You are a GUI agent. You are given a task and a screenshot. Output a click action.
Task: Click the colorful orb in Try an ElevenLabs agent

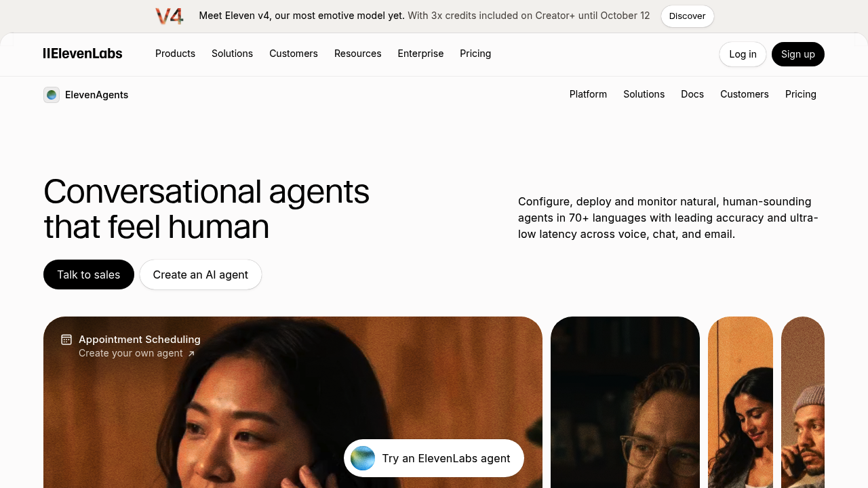363,458
